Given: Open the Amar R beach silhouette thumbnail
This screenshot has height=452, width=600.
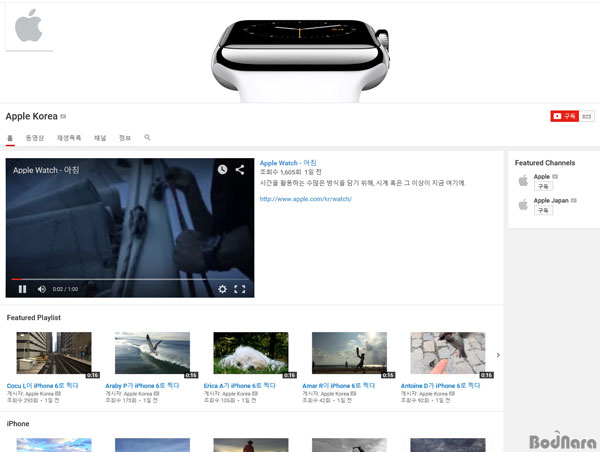Looking at the screenshot, I should (349, 353).
